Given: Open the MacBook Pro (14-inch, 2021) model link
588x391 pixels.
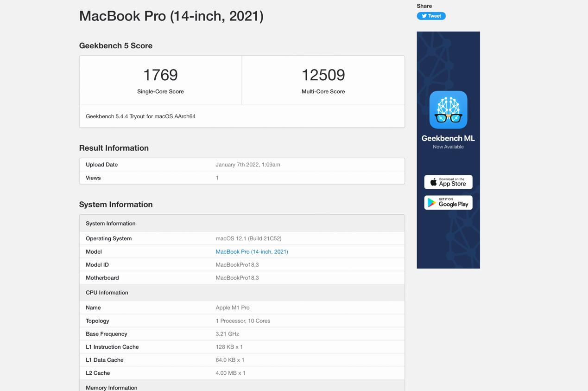Looking at the screenshot, I should (x=252, y=251).
